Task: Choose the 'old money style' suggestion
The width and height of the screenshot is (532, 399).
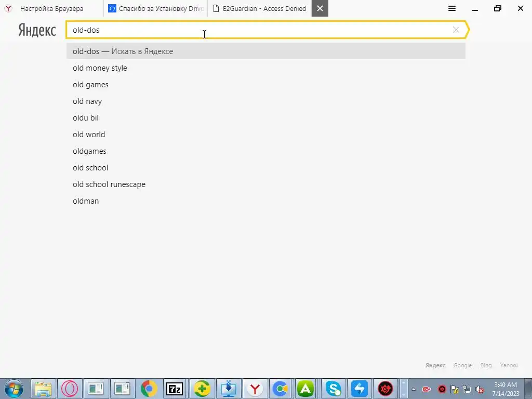Action: (266, 68)
